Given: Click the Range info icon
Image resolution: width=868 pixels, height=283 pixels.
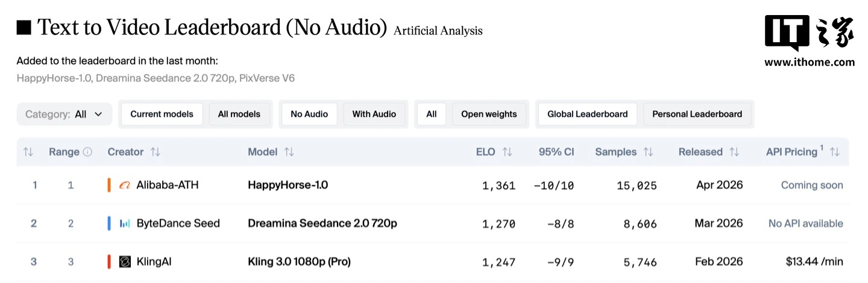Looking at the screenshot, I should [x=88, y=152].
